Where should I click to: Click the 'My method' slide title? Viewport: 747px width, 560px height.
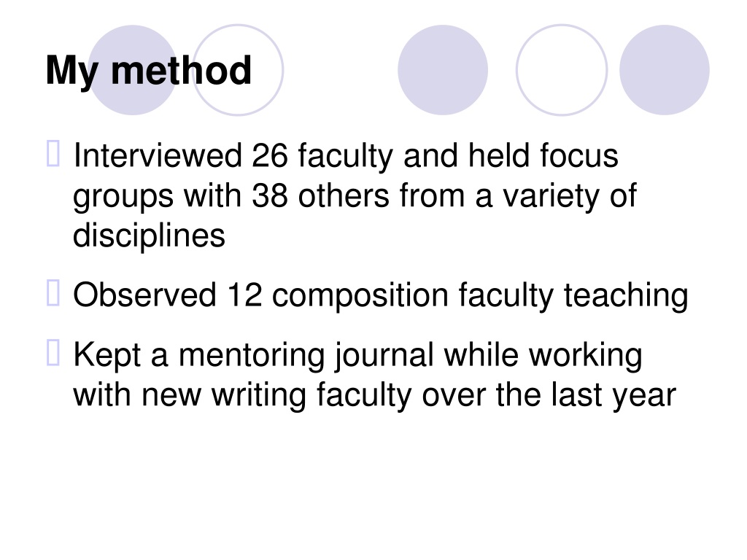[x=148, y=71]
